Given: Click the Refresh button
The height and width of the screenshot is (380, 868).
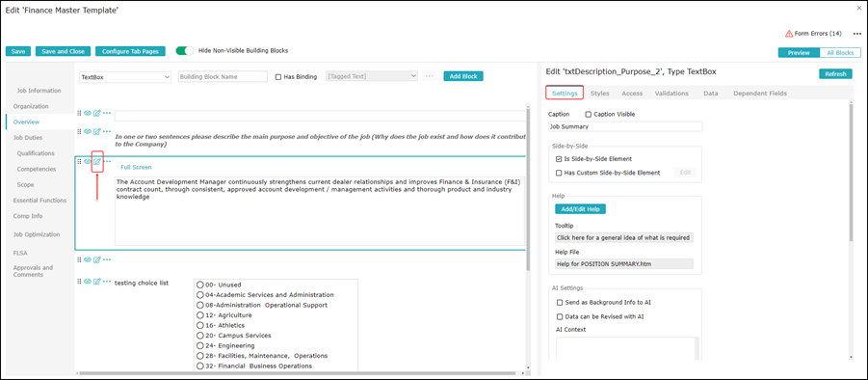Looking at the screenshot, I should (835, 74).
